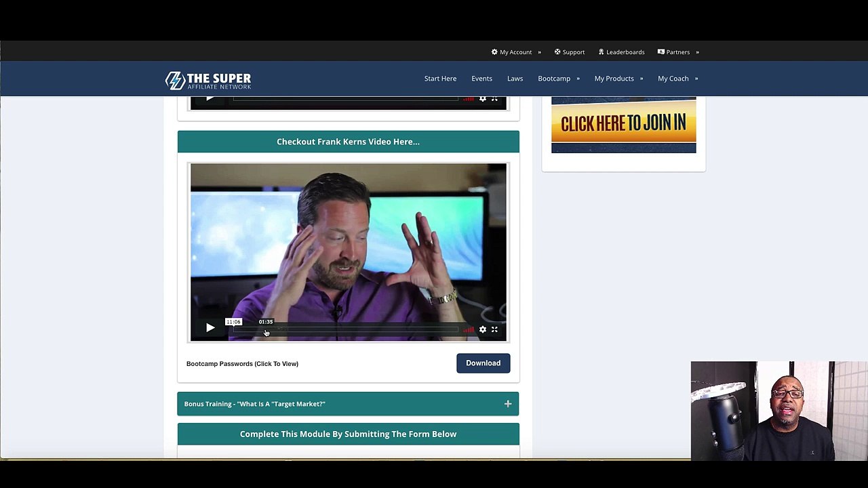
Task: Click Checkout Frank Kerns Video Here header
Action: click(x=348, y=142)
